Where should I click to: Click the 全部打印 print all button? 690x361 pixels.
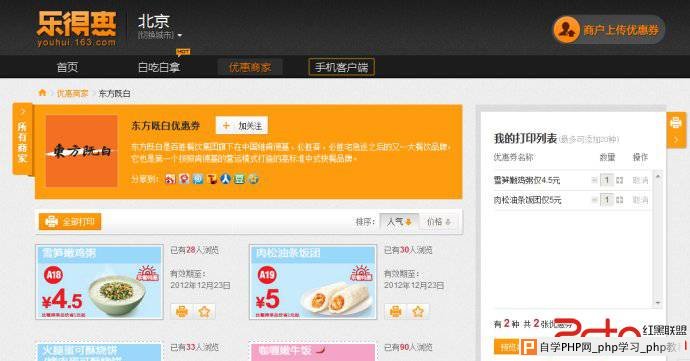(70, 221)
